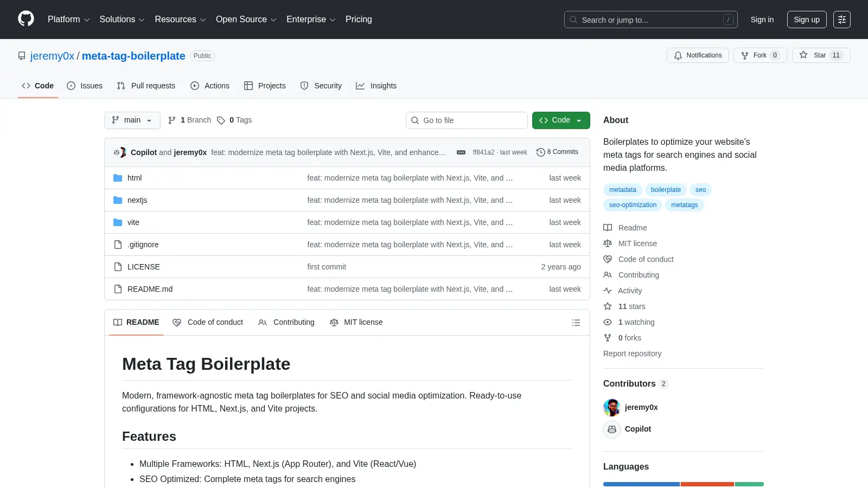Open meta-tag-boilerplate repository link
This screenshot has width=868, height=488.
[x=133, y=56]
